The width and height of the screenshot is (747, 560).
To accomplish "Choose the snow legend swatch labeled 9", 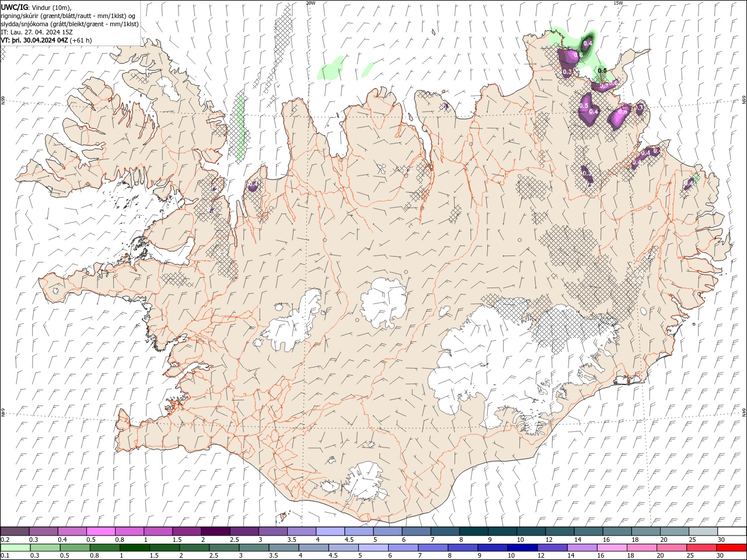I will click(501, 531).
